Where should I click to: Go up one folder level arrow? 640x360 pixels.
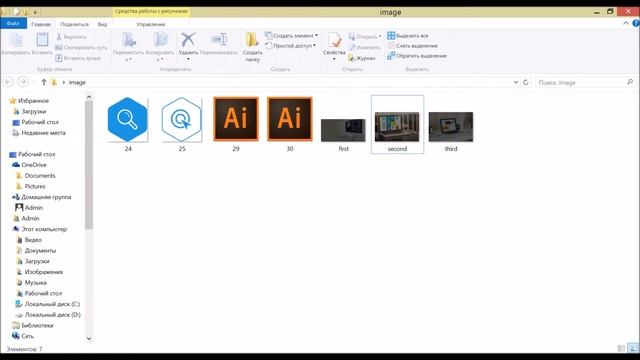[44, 82]
